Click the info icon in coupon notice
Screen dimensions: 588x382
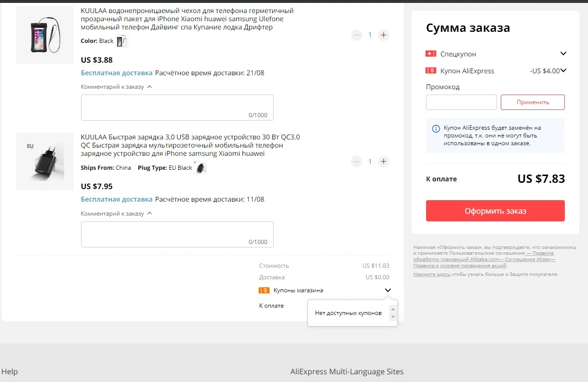(436, 128)
